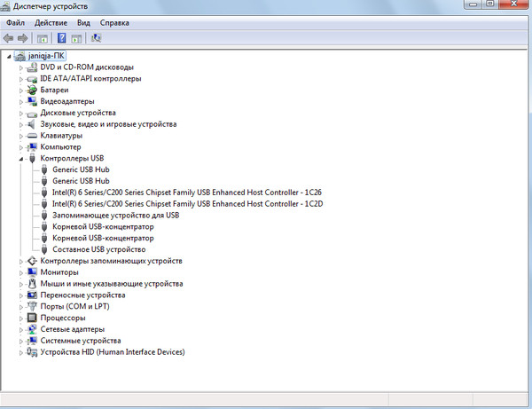532x409 pixels.
Task: Click the Контроллеры USB plug icon
Action: [32, 158]
